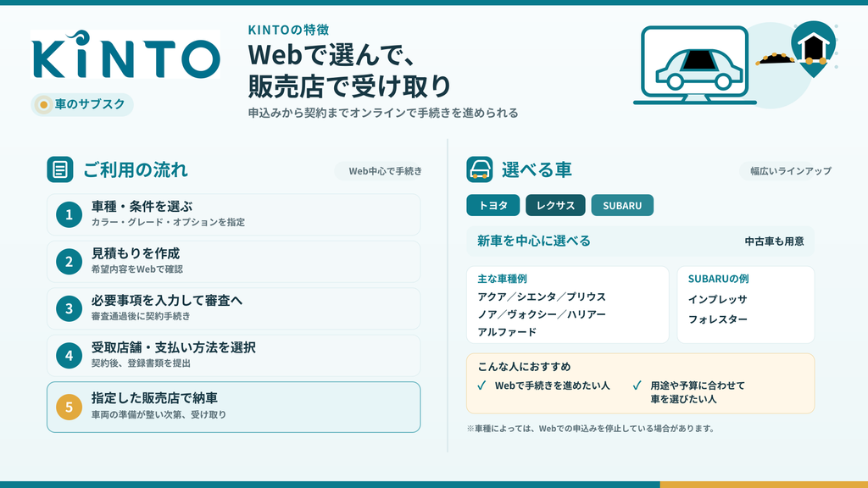Viewport: 868px width, 488px height.
Task: Click the 審査通過後に契約手続き subtext
Action: click(x=141, y=317)
